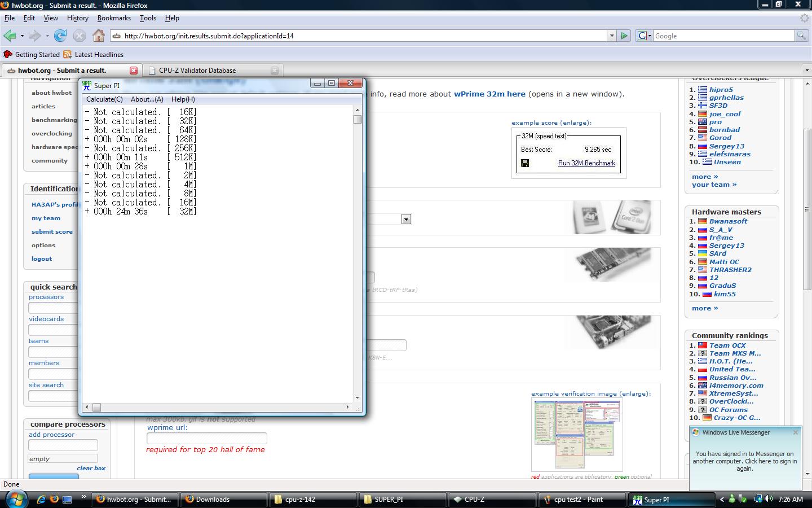812x508 pixels.
Task: Click the Stop loading button
Action: click(x=80, y=36)
